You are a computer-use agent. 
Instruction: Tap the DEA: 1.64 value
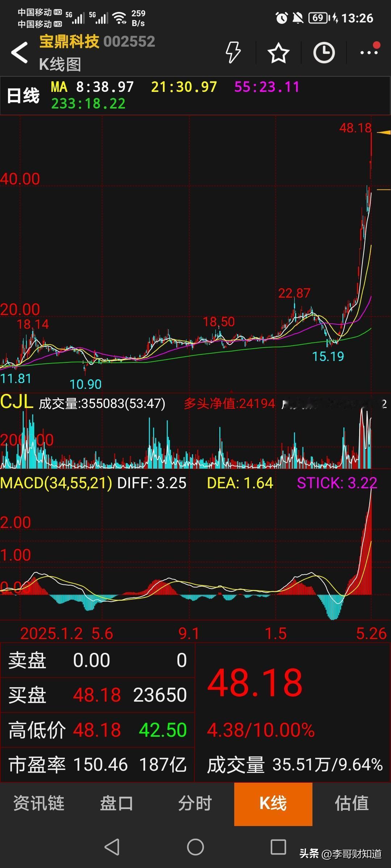click(x=240, y=483)
